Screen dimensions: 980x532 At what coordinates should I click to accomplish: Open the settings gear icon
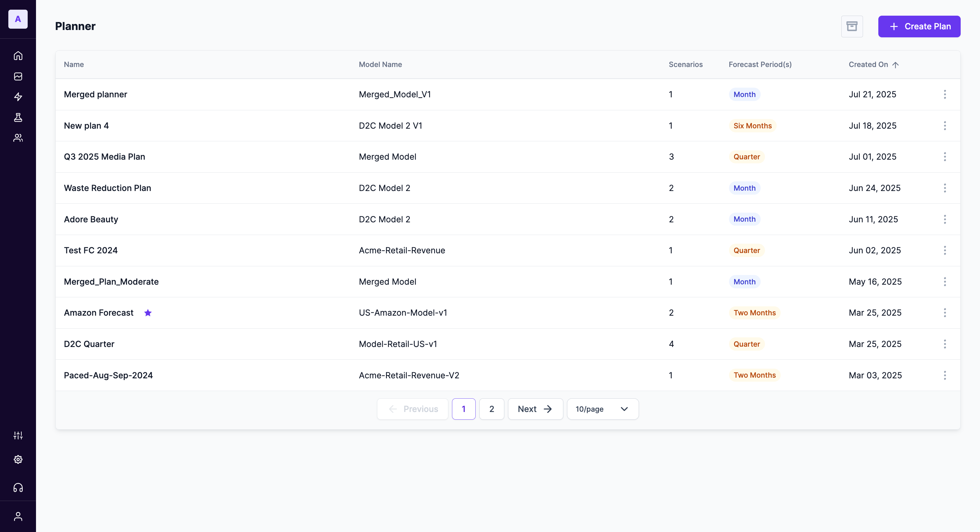[18, 459]
